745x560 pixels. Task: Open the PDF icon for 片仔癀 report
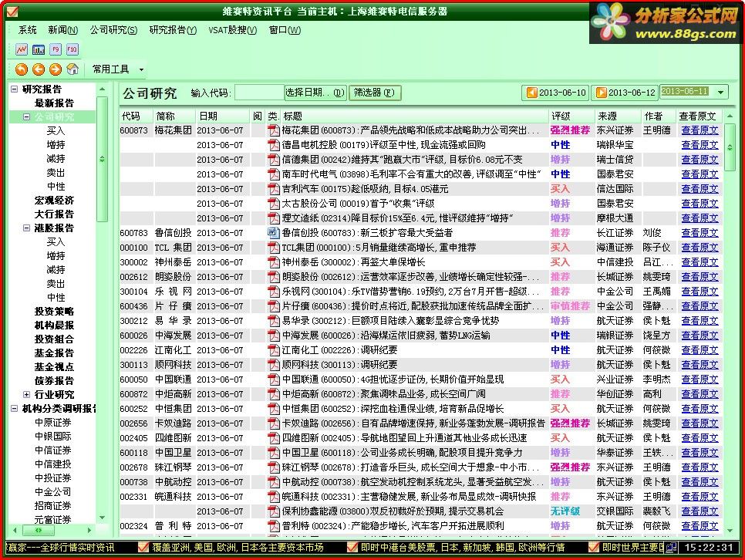point(274,306)
